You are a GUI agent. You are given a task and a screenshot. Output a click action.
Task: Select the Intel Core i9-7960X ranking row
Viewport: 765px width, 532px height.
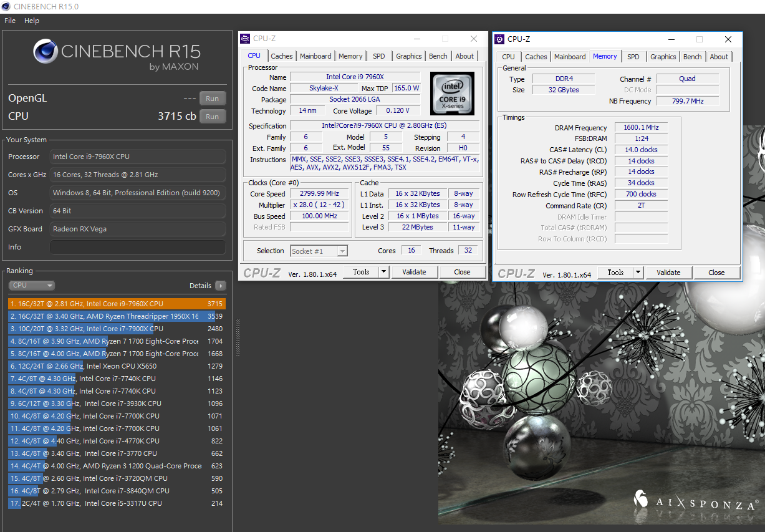click(117, 304)
